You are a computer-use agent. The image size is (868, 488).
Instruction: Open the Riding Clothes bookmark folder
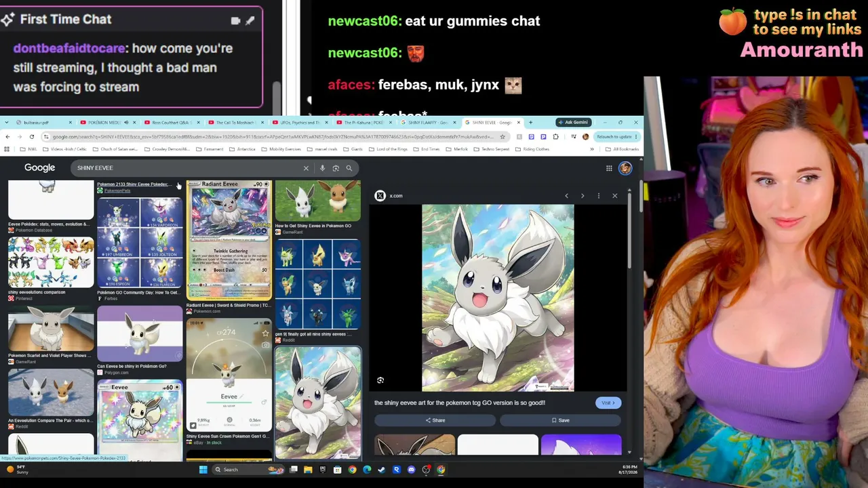[x=533, y=149]
